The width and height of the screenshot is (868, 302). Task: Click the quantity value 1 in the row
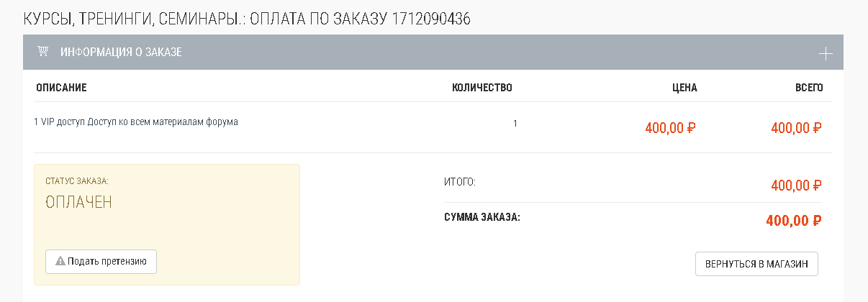[x=515, y=124]
